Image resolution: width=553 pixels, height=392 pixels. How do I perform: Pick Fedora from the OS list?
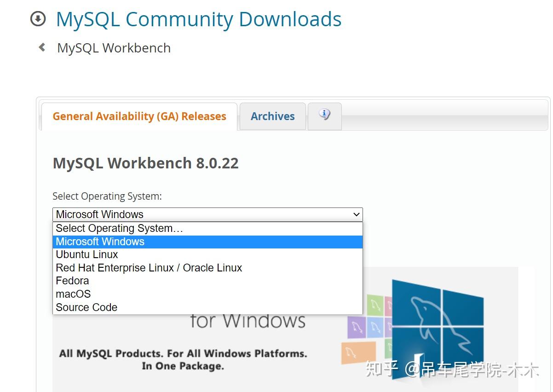point(72,281)
